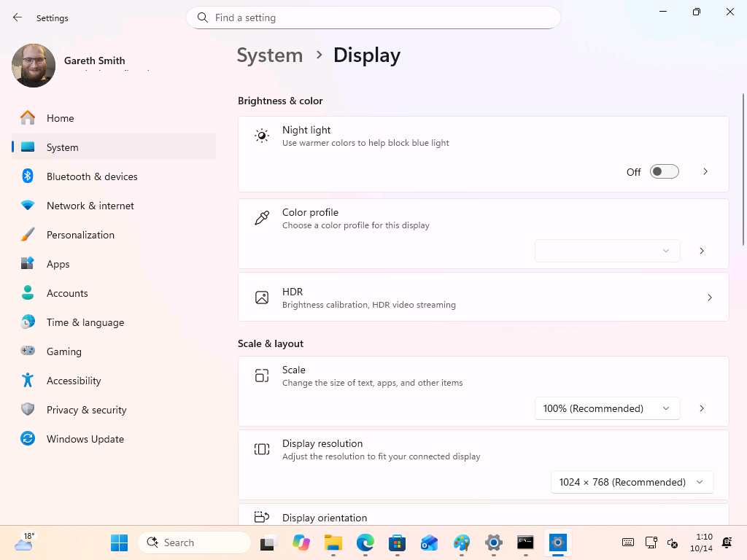Launch Microsoft Edge from taskbar
747x560 pixels.
click(x=365, y=542)
